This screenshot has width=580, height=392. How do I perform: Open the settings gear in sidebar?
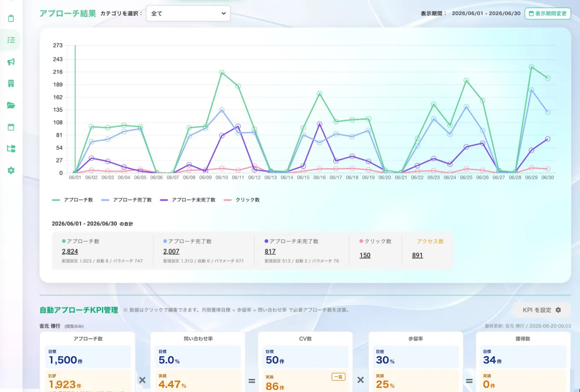click(x=11, y=170)
